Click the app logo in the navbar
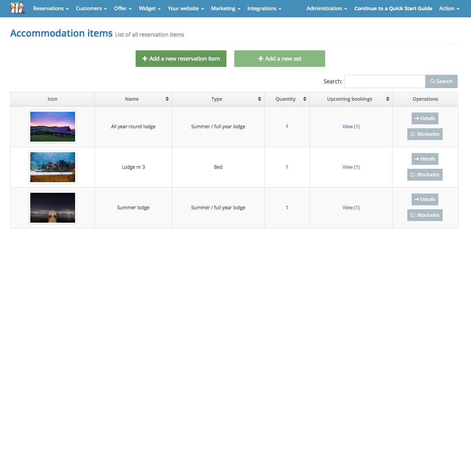Image resolution: width=471 pixels, height=476 pixels. [17, 8]
